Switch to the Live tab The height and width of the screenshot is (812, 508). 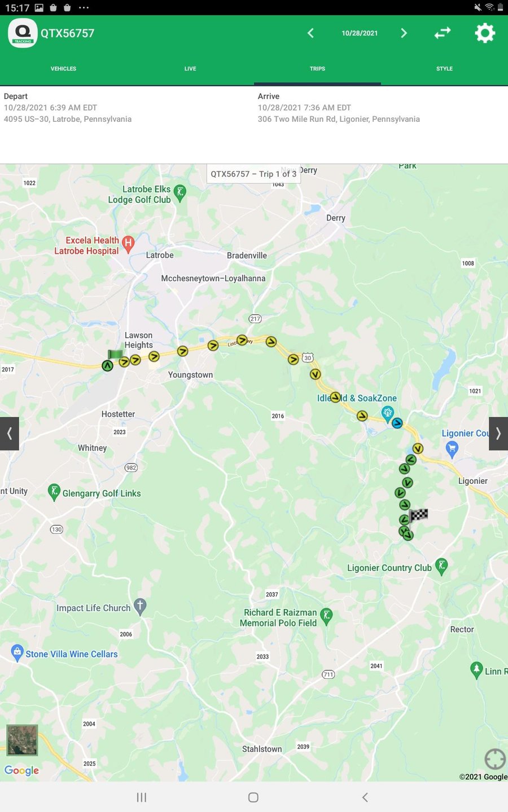(x=190, y=69)
